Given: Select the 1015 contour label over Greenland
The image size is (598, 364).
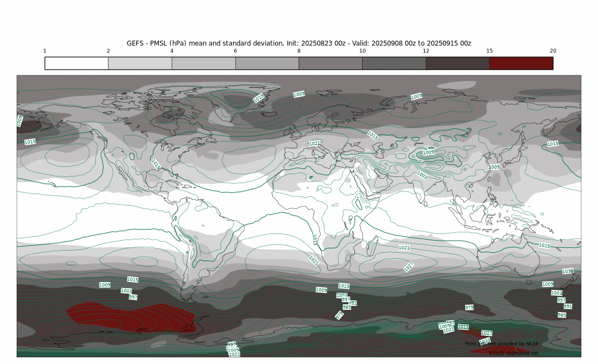Looking at the screenshot, I should (259, 98).
